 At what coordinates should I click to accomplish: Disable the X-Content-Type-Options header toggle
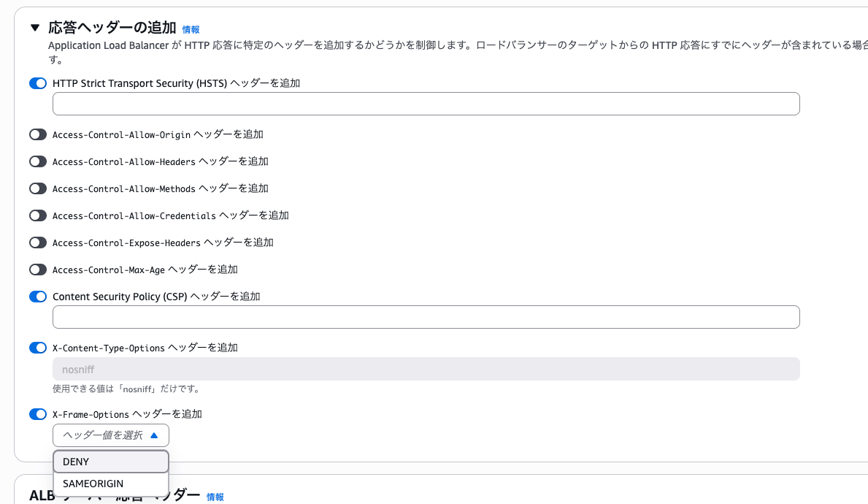pyautogui.click(x=38, y=348)
